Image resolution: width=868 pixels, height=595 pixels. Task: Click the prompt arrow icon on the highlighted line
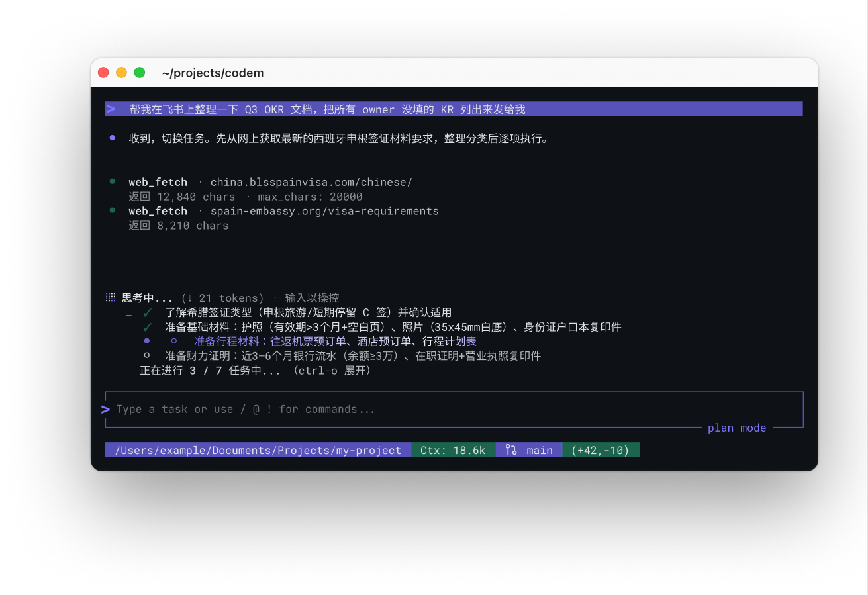[111, 109]
